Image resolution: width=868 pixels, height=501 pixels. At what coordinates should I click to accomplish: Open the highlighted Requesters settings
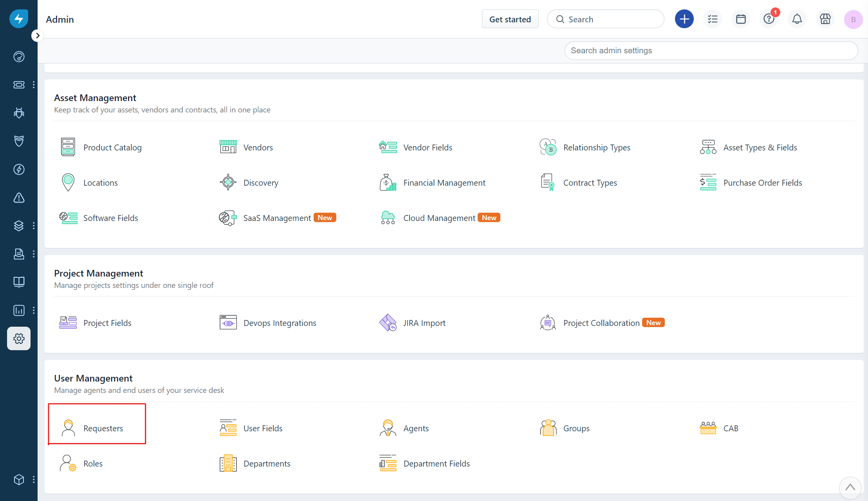point(103,428)
